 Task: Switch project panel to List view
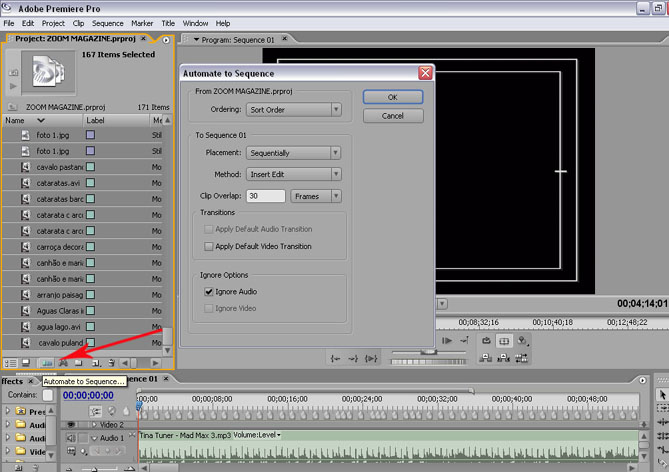pyautogui.click(x=9, y=362)
